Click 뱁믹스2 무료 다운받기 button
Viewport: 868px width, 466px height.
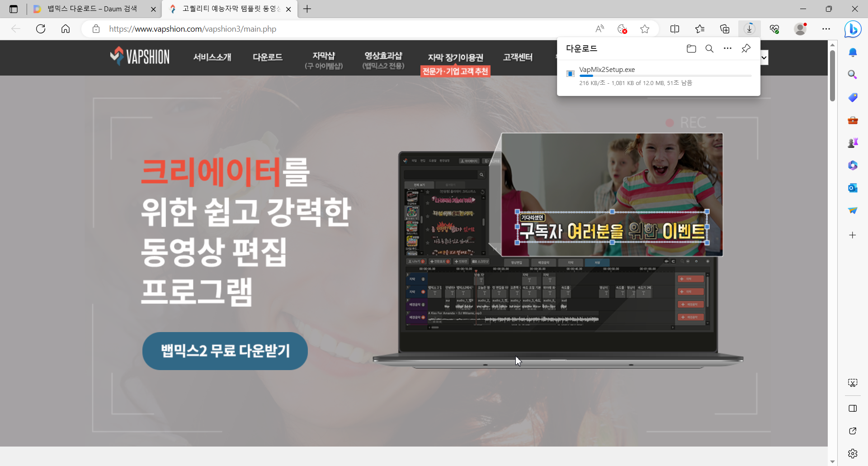point(225,351)
